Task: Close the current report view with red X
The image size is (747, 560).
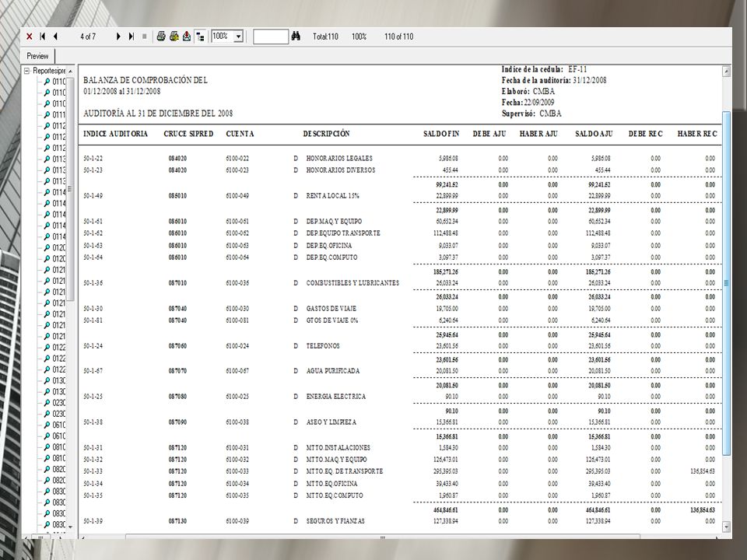Action: [x=30, y=37]
